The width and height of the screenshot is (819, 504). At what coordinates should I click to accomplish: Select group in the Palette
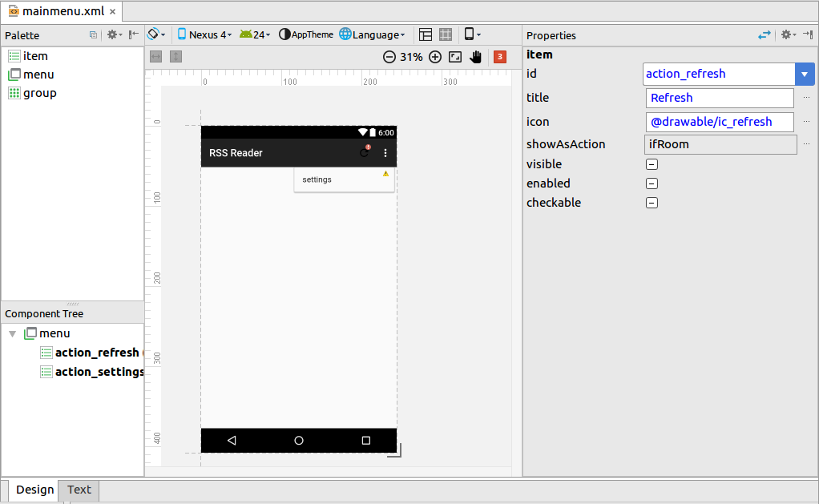coord(32,93)
